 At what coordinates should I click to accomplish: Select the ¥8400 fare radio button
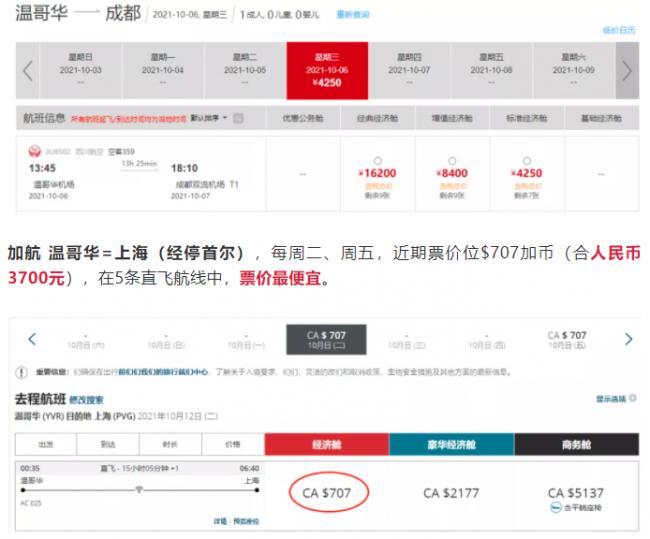tap(452, 161)
